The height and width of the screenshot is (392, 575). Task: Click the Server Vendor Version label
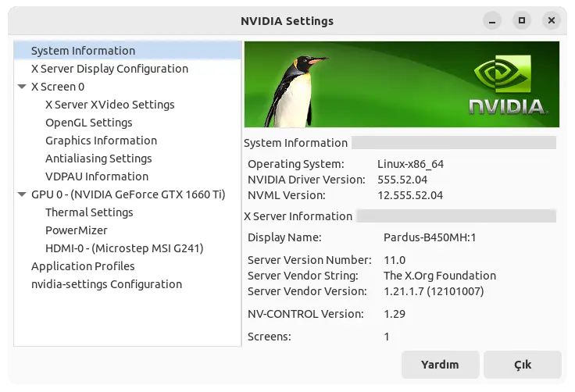click(307, 291)
